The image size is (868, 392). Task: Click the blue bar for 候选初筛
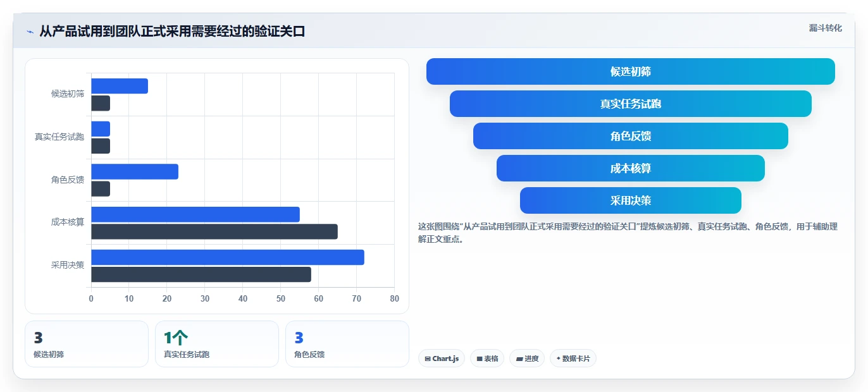(120, 86)
